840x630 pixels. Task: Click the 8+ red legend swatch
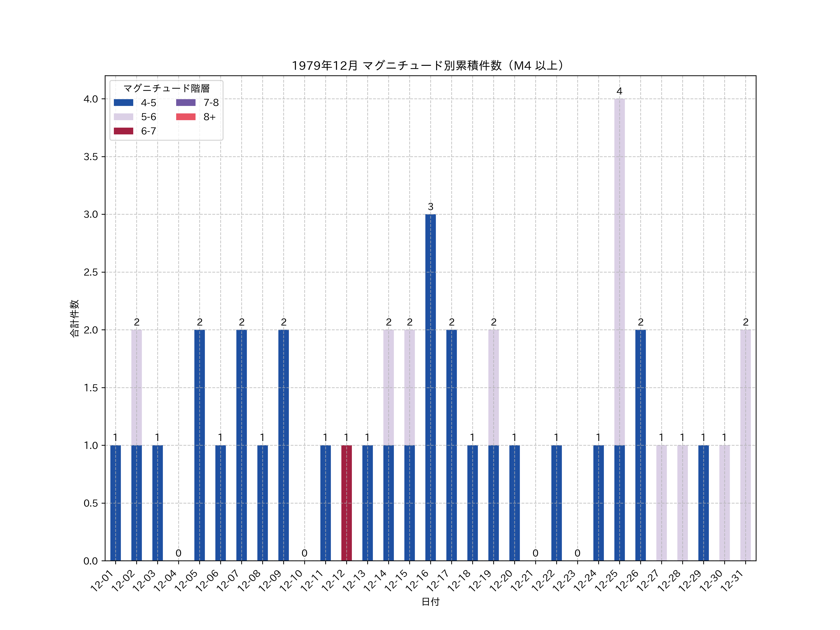186,117
